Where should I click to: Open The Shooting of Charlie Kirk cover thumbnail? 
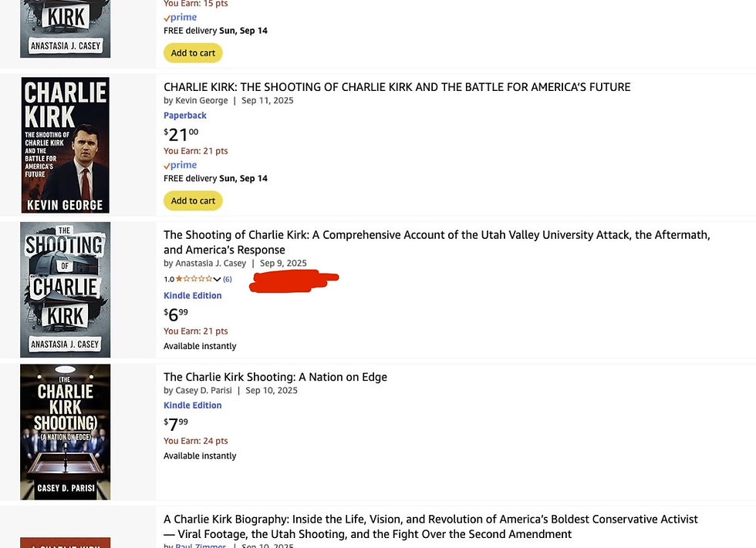(x=66, y=289)
